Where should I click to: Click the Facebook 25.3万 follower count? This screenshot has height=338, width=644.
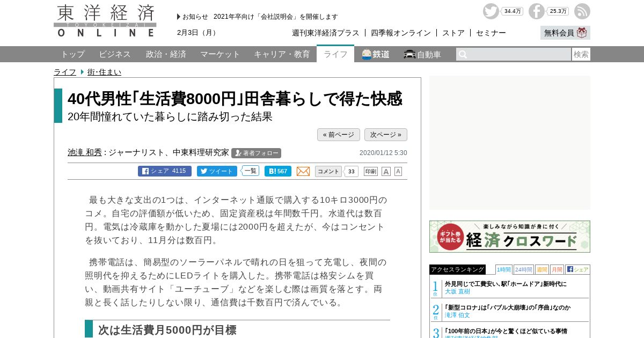click(x=558, y=11)
